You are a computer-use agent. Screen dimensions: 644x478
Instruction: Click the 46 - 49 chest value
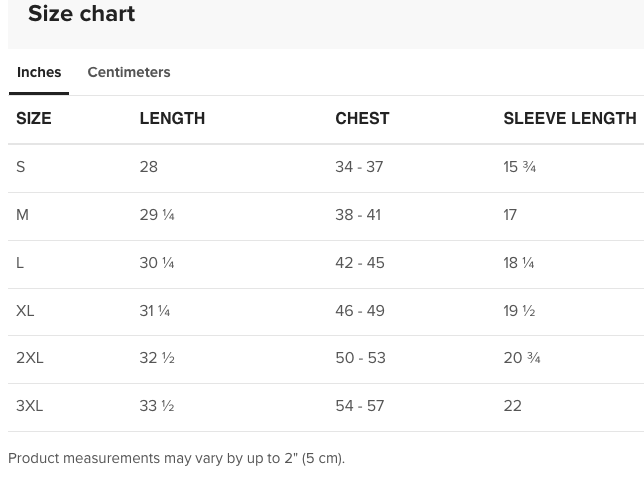(360, 311)
